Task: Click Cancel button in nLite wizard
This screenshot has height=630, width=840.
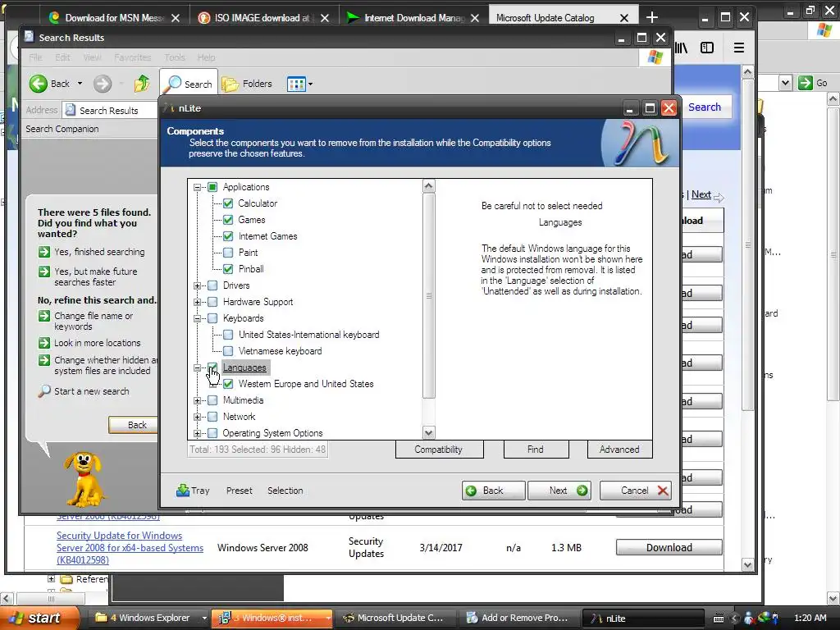Action: 636,491
